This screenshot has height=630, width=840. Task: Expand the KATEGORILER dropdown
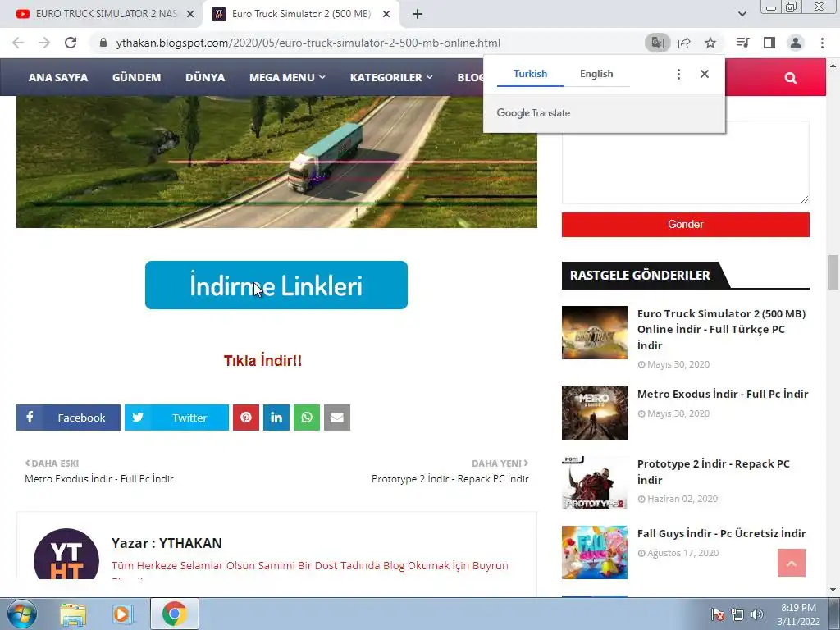[391, 78]
